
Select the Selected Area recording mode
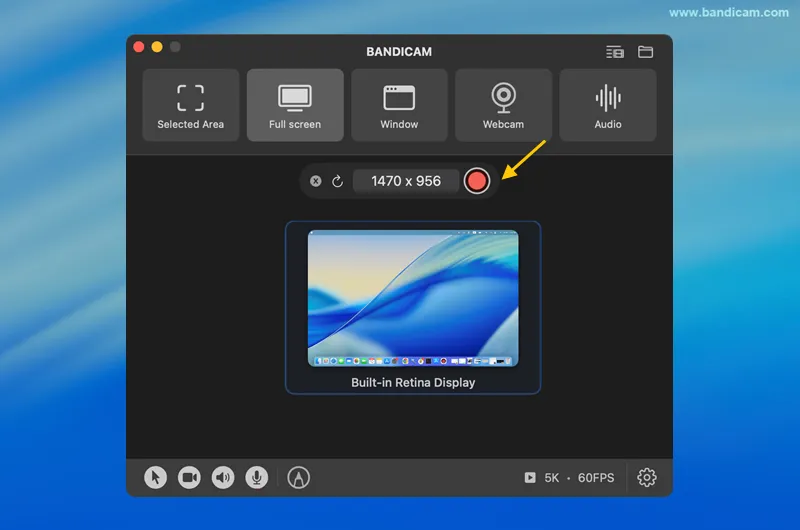click(x=191, y=105)
